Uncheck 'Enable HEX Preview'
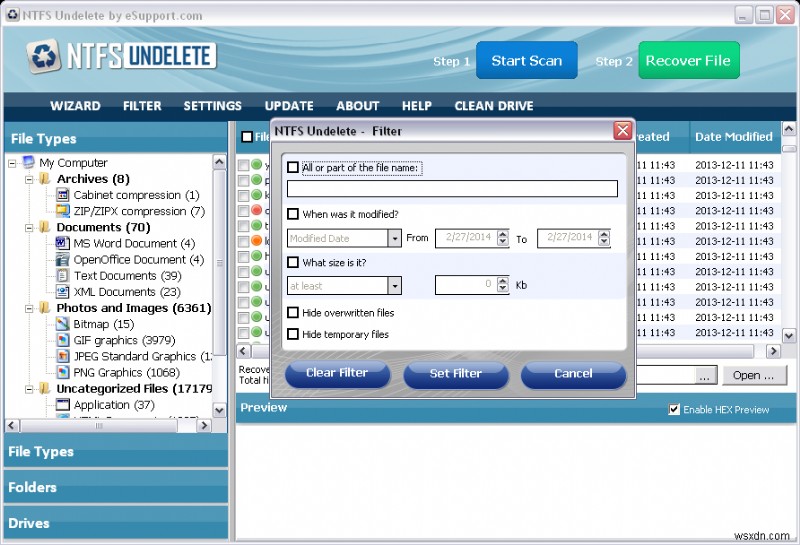The image size is (800, 545). pyautogui.click(x=674, y=409)
